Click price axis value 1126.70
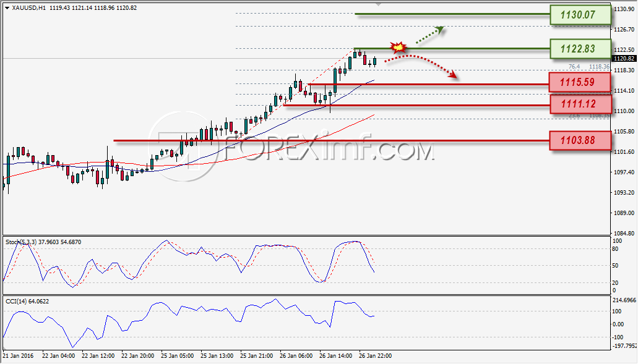The height and width of the screenshot is (364, 638). tap(624, 30)
